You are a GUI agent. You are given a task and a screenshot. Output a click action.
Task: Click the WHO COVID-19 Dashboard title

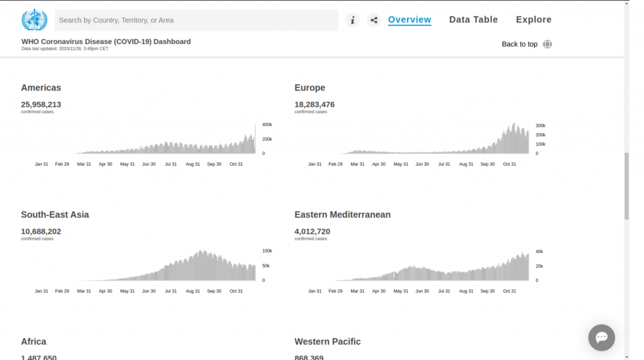tap(106, 41)
